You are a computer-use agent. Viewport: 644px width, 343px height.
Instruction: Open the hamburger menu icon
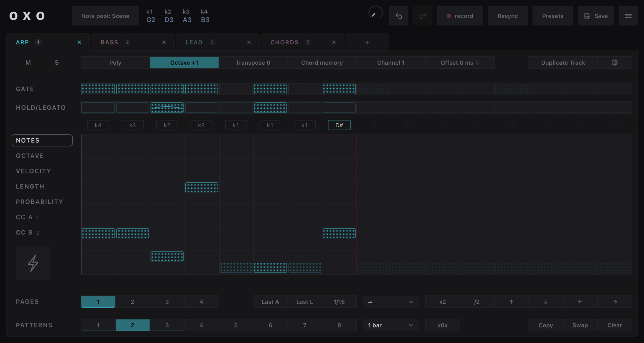coord(628,16)
